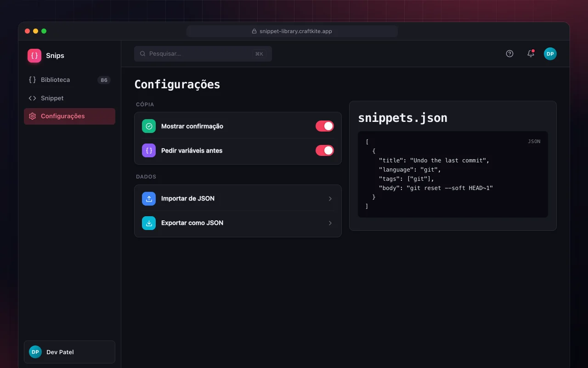Click the ⌘K shortcut hint
Image resolution: width=588 pixels, height=368 pixels.
(x=259, y=54)
